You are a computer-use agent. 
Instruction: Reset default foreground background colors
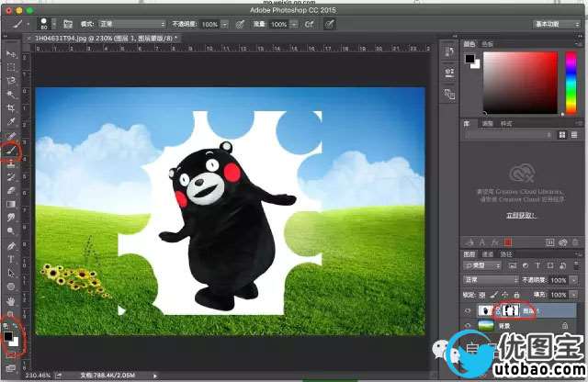tap(6, 327)
